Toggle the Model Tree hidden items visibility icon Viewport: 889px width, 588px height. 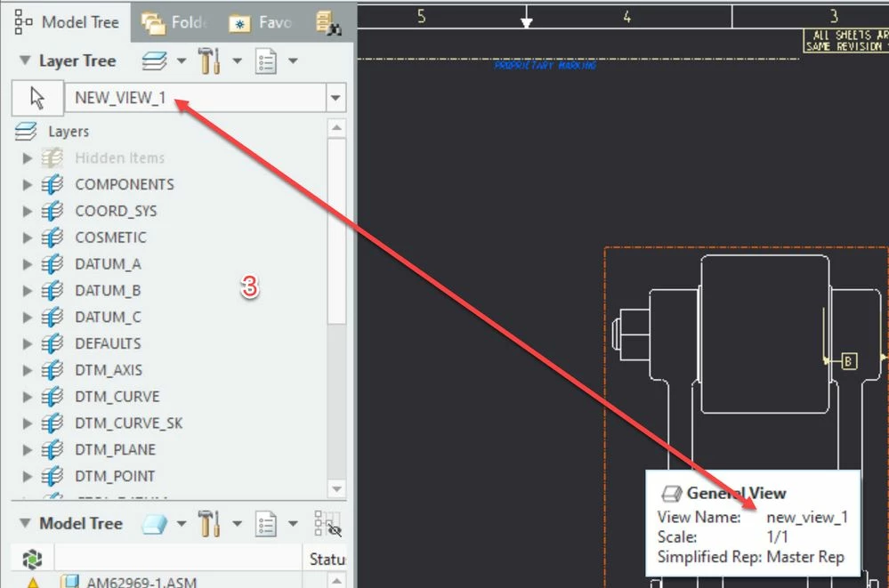coord(327,523)
